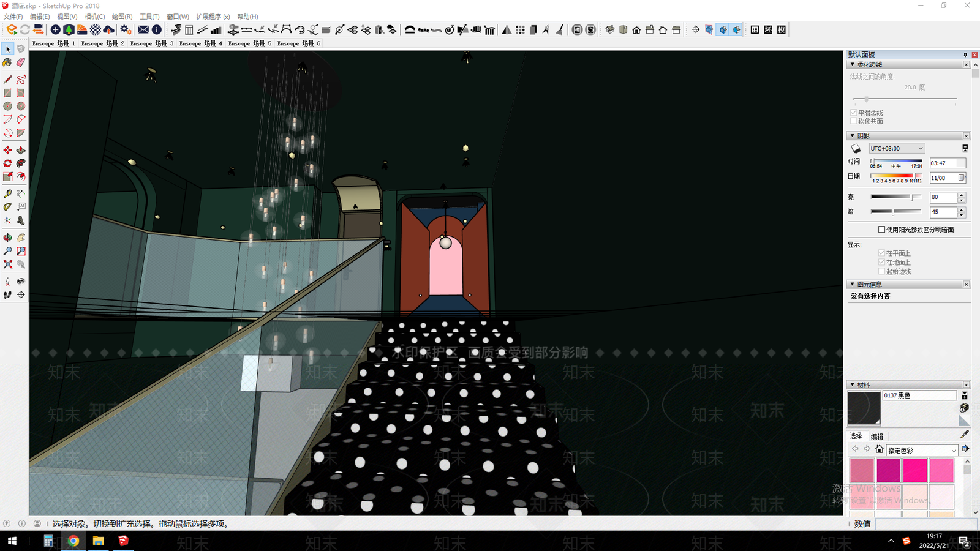Switch to materials 选择 tab
This screenshot has width=980, height=551.
(856, 436)
